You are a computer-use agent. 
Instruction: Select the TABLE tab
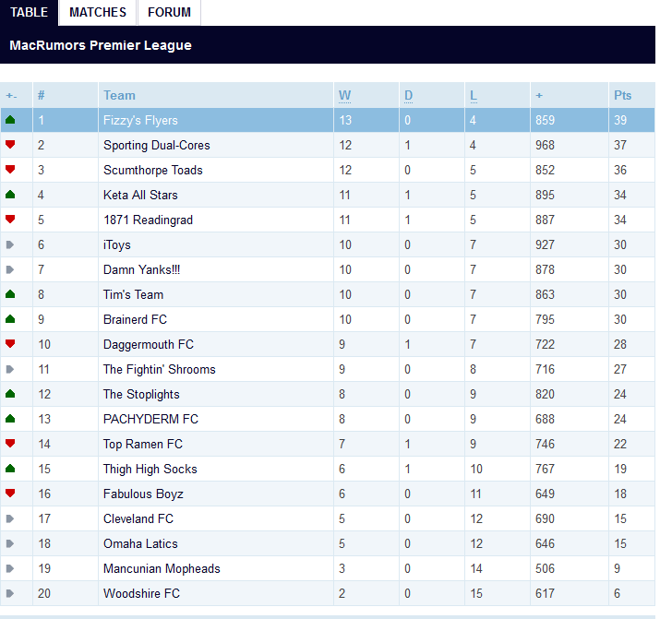point(30,13)
